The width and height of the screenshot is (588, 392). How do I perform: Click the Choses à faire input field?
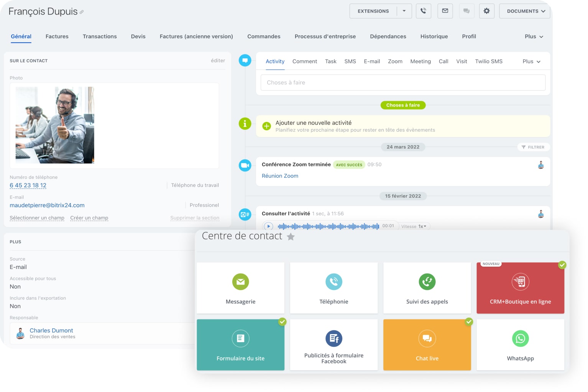[402, 82]
